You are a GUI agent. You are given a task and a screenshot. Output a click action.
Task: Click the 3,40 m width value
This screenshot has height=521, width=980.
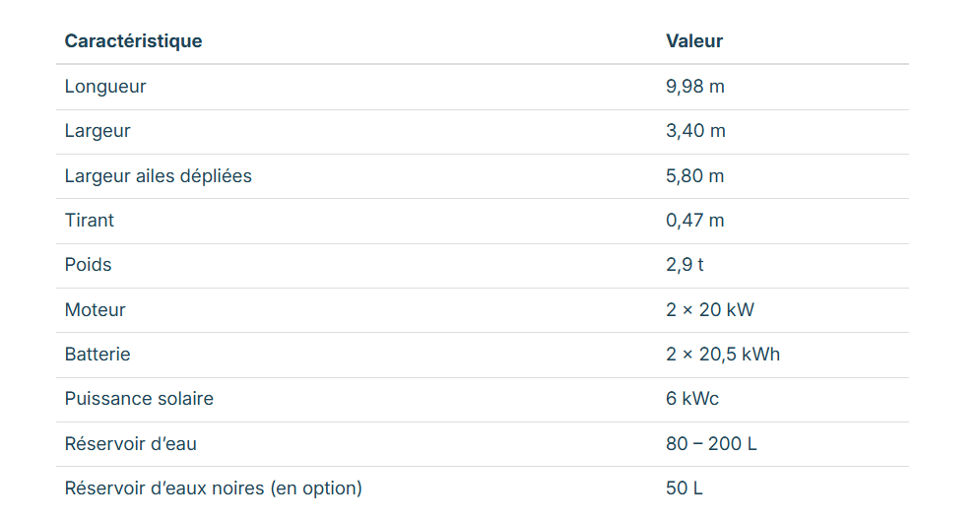[695, 131]
